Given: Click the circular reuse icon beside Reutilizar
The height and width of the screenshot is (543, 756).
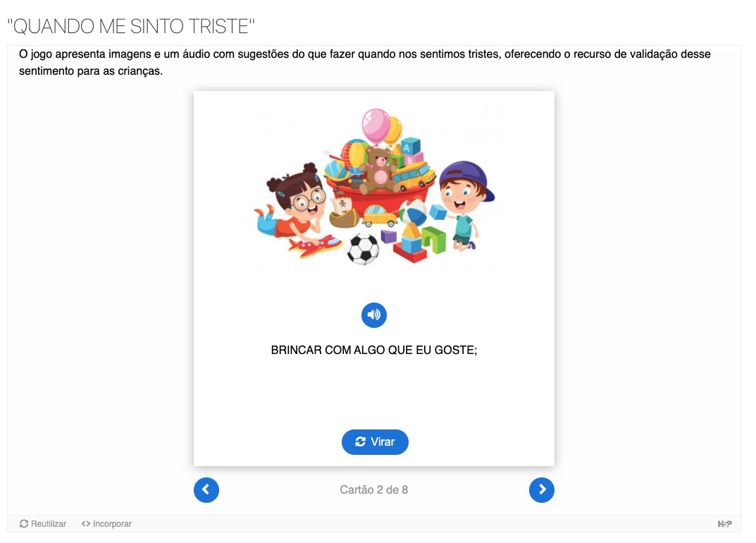Looking at the screenshot, I should 24,524.
